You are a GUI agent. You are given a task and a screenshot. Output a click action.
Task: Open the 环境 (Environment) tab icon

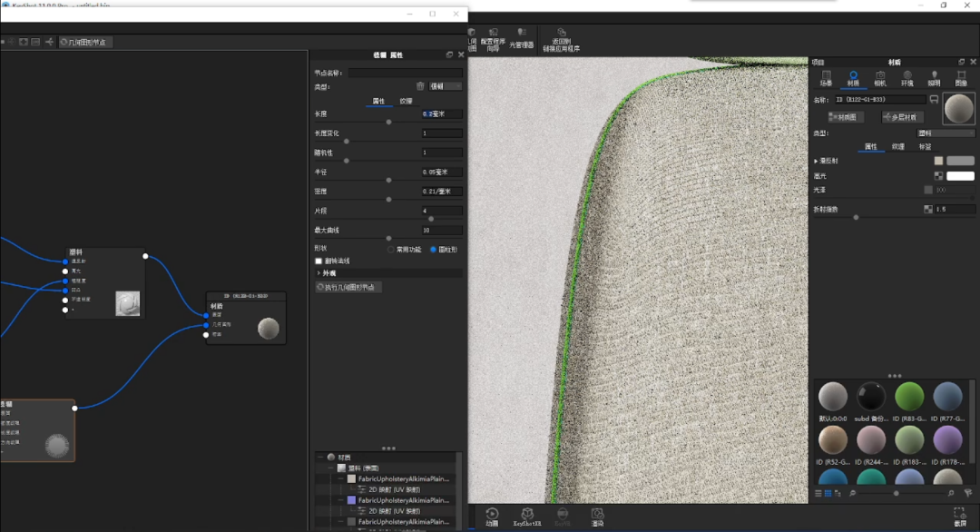(906, 79)
